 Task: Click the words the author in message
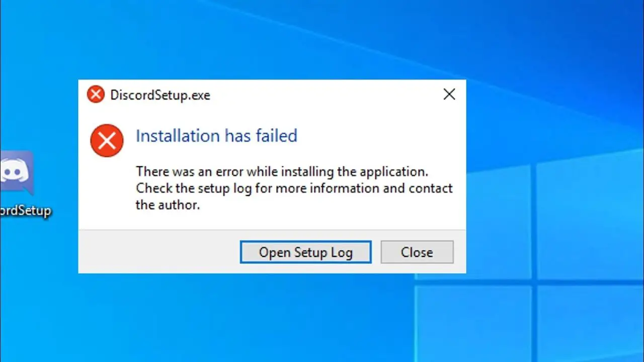click(x=168, y=205)
